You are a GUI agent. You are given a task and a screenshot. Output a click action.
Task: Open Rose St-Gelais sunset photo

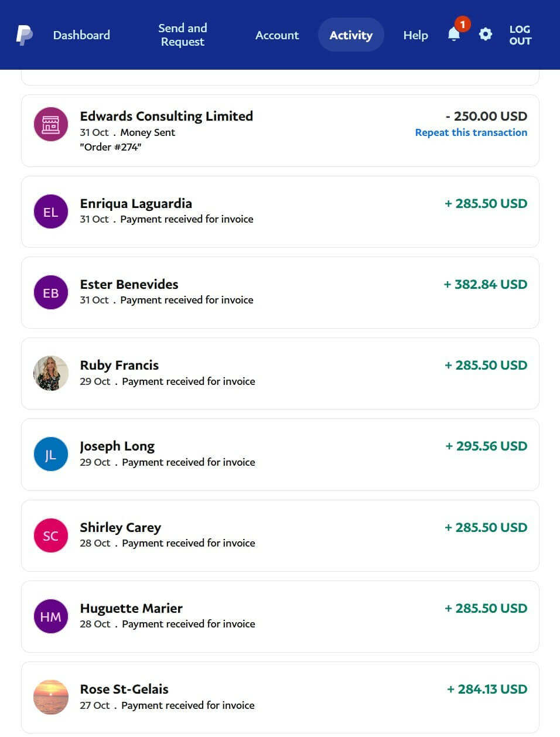[x=51, y=697]
